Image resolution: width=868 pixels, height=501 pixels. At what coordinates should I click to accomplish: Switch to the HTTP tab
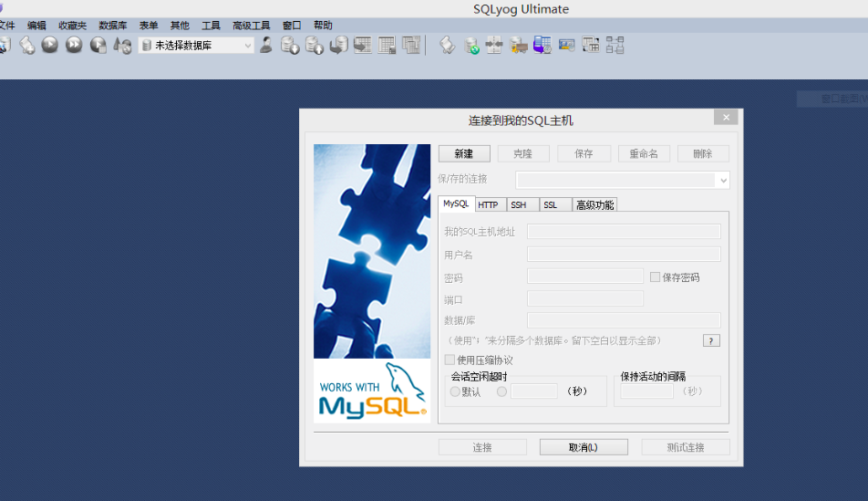tap(489, 204)
